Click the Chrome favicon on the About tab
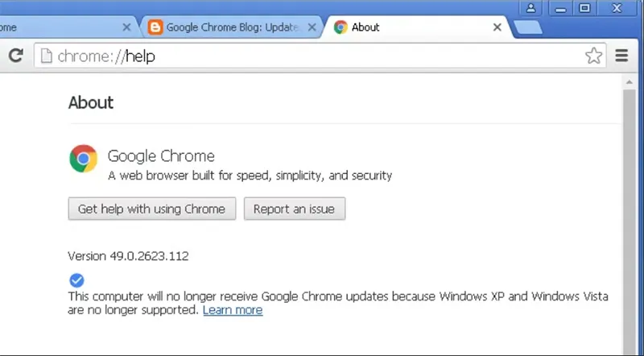This screenshot has width=644, height=356. point(341,27)
